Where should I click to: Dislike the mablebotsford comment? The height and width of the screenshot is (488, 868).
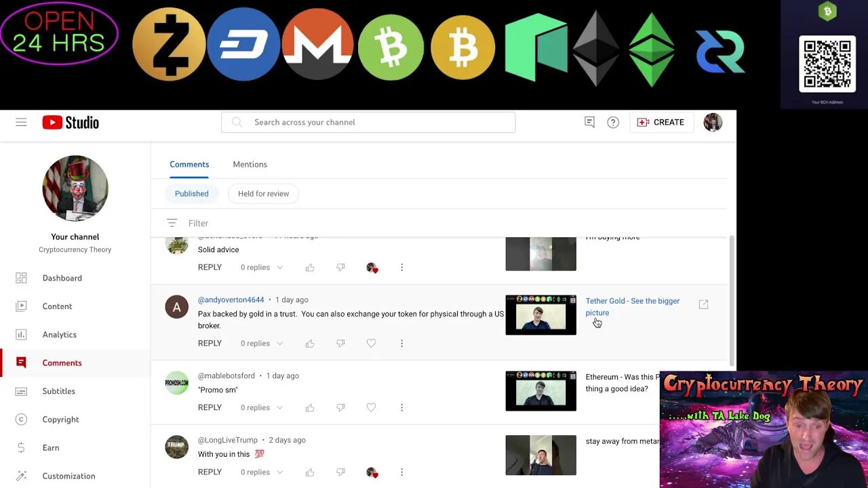click(x=340, y=407)
